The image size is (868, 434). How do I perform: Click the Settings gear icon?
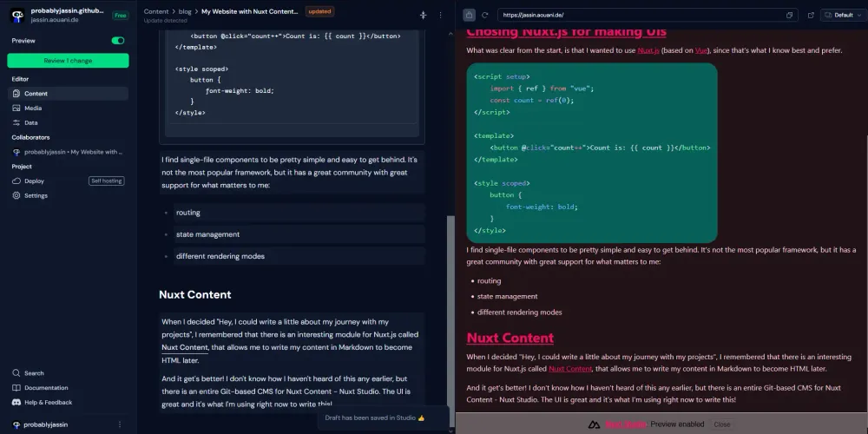click(x=16, y=195)
